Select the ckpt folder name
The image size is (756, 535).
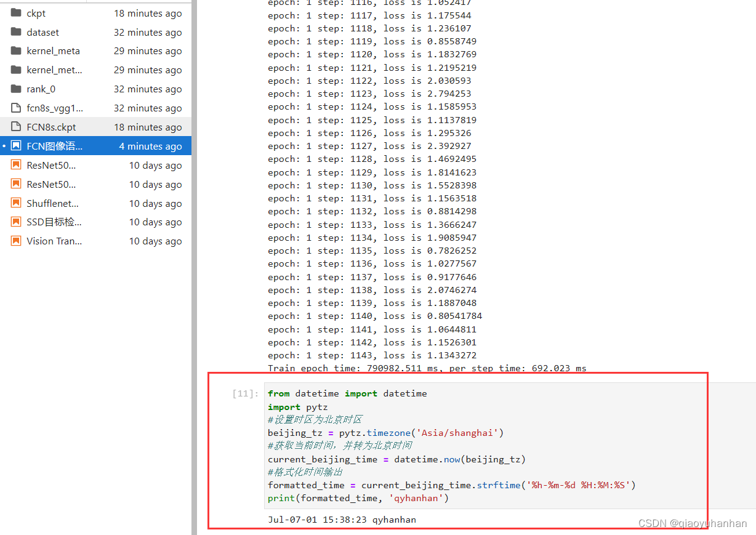pyautogui.click(x=36, y=14)
